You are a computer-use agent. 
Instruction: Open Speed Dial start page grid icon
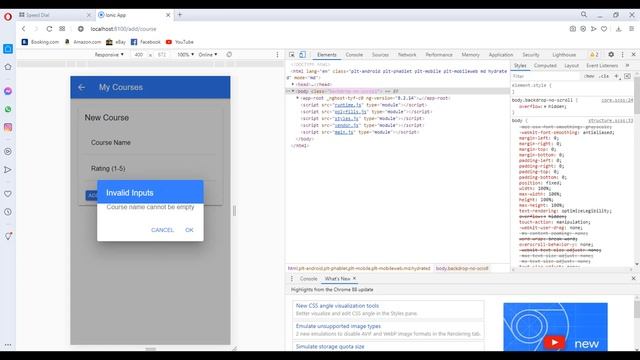(x=62, y=29)
